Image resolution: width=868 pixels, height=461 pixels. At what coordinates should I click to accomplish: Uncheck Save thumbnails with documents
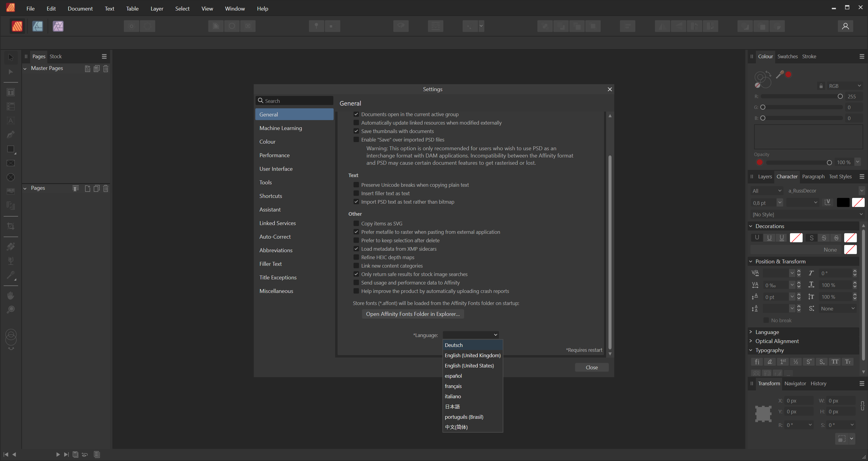(356, 131)
